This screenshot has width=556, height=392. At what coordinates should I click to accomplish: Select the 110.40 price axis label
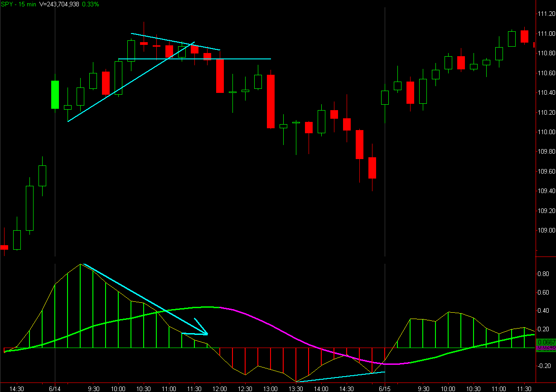pyautogui.click(x=546, y=92)
